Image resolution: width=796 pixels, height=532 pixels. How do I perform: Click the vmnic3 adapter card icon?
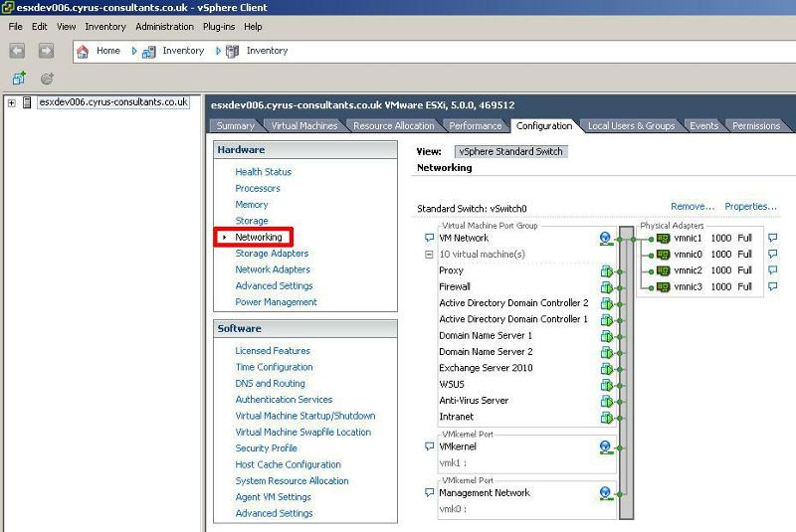coord(663,286)
